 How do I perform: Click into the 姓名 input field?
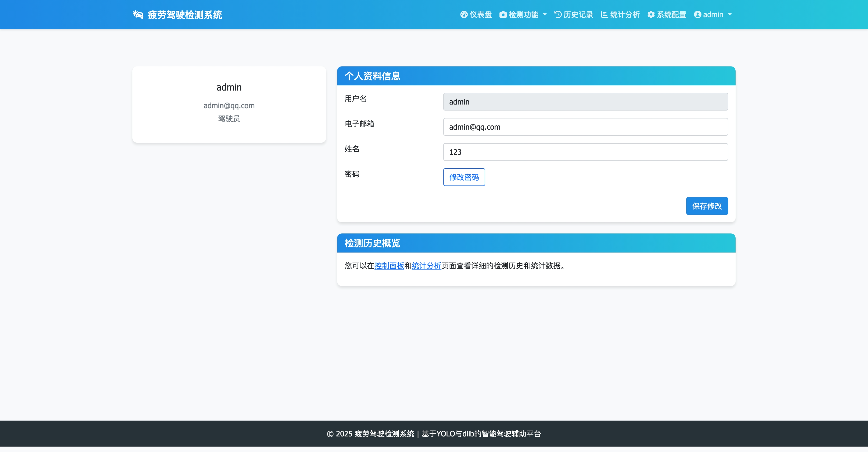[x=585, y=152]
